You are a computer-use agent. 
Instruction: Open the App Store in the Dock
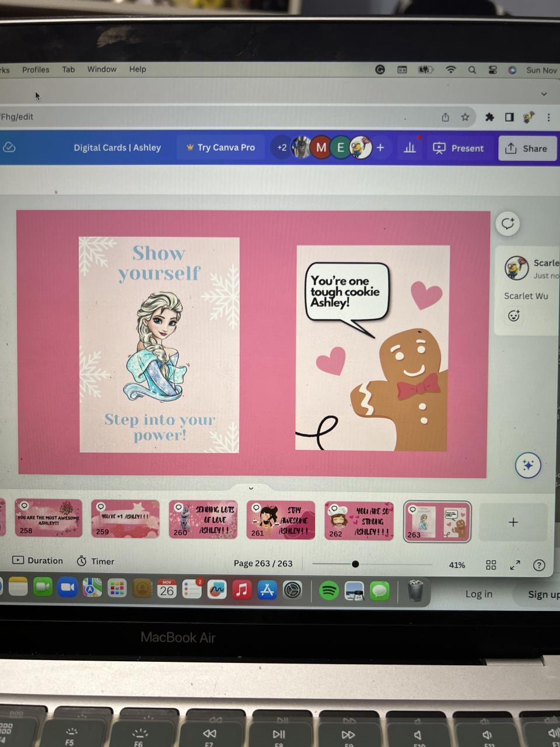tap(267, 590)
